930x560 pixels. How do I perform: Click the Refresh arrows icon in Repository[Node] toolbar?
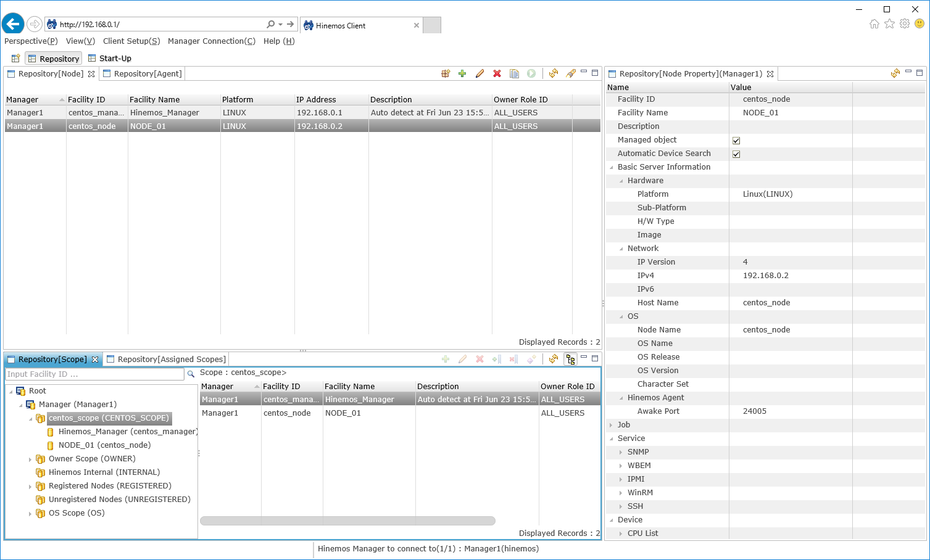coord(554,73)
